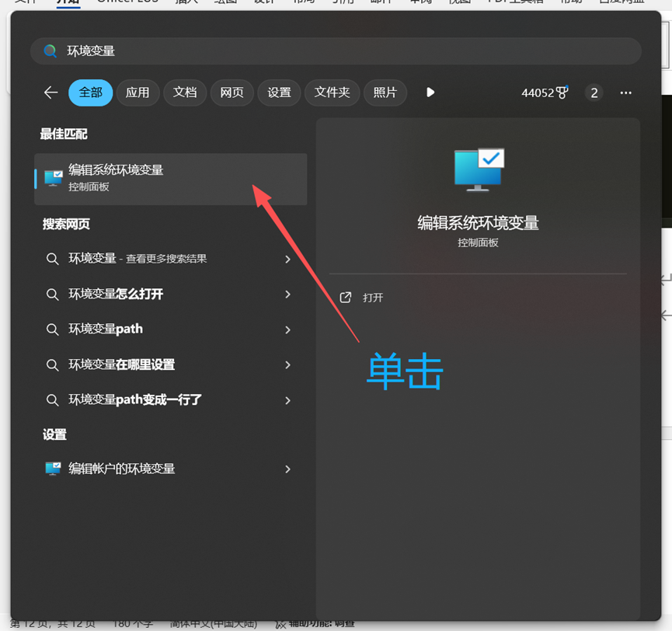Open 编辑系统环境变量 best match result
672x631 pixels.
(171, 179)
